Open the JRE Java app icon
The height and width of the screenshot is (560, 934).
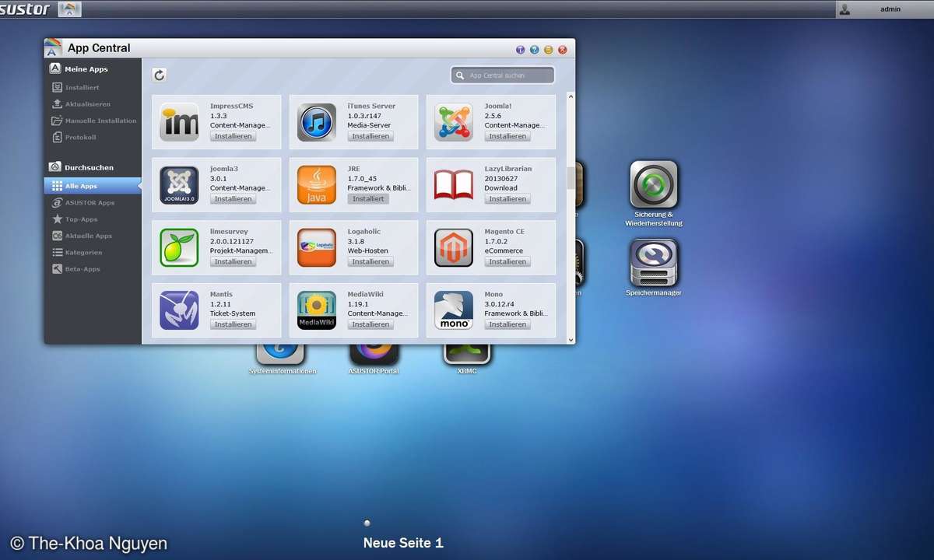[317, 185]
